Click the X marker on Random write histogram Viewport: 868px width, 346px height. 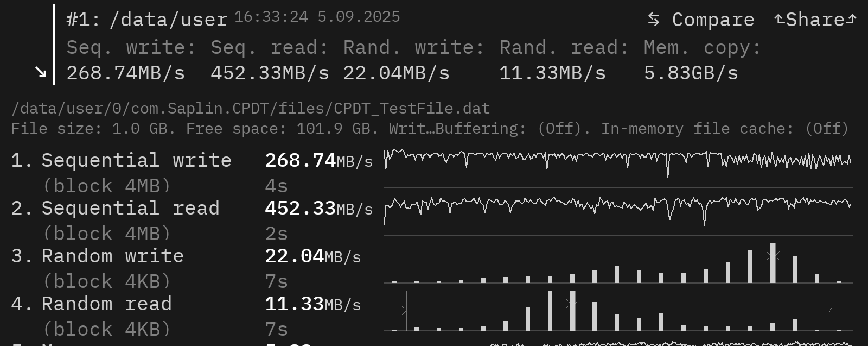[773, 255]
